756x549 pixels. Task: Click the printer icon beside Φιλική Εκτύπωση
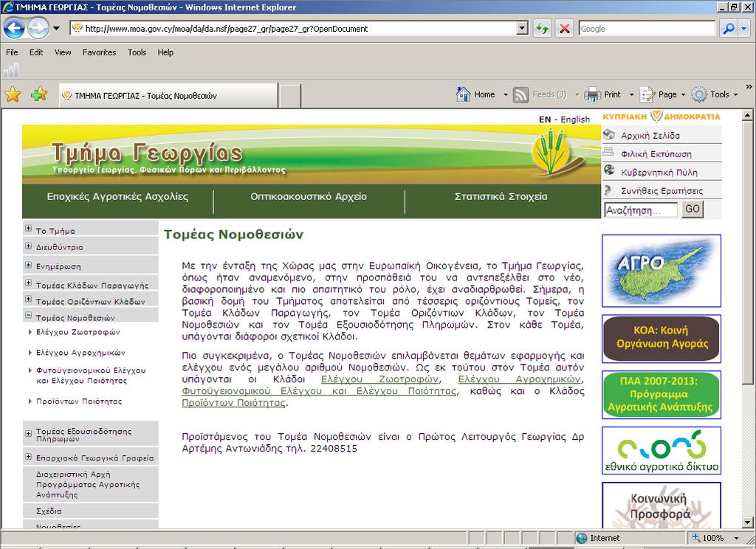click(x=609, y=153)
